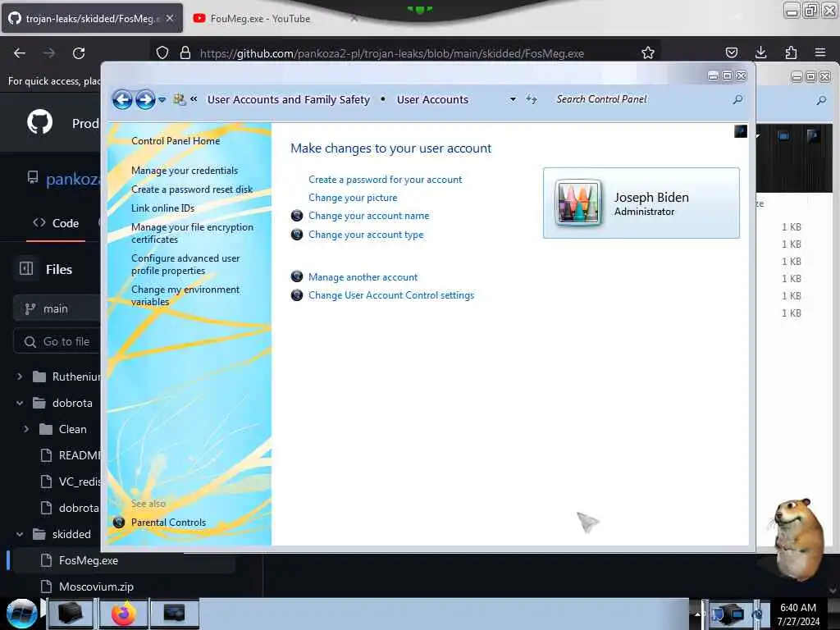
Task: Click Firefox reload page button
Action: tap(79, 53)
